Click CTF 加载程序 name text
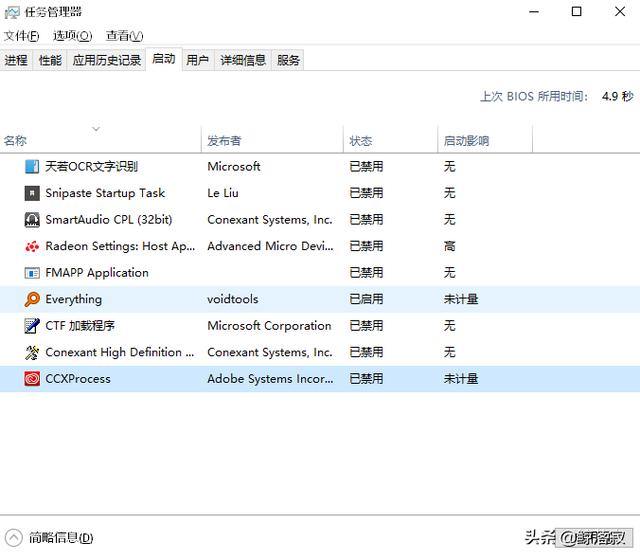The image size is (640, 560). tap(80, 326)
